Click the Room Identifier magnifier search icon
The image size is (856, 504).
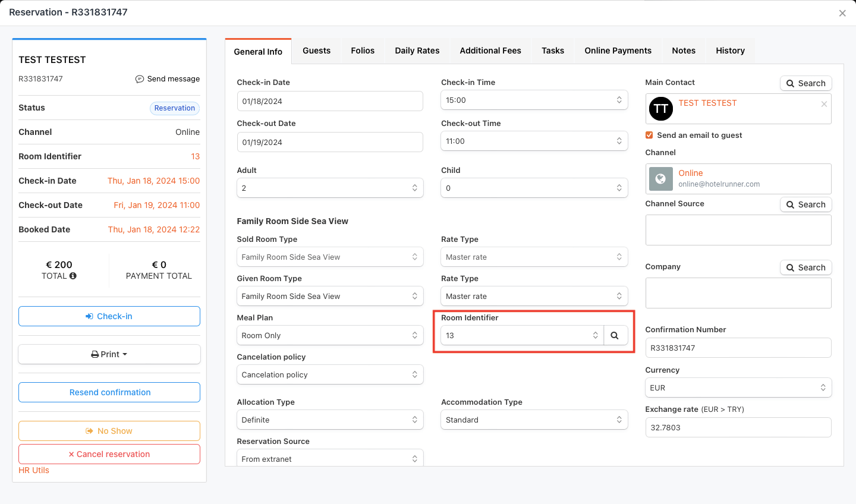(x=615, y=336)
